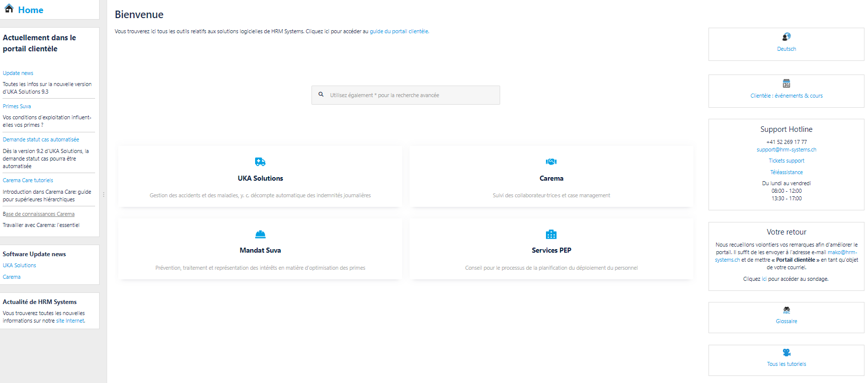Click the Actualité de HRM Systems heading
This screenshot has height=383, width=868.
pos(40,302)
